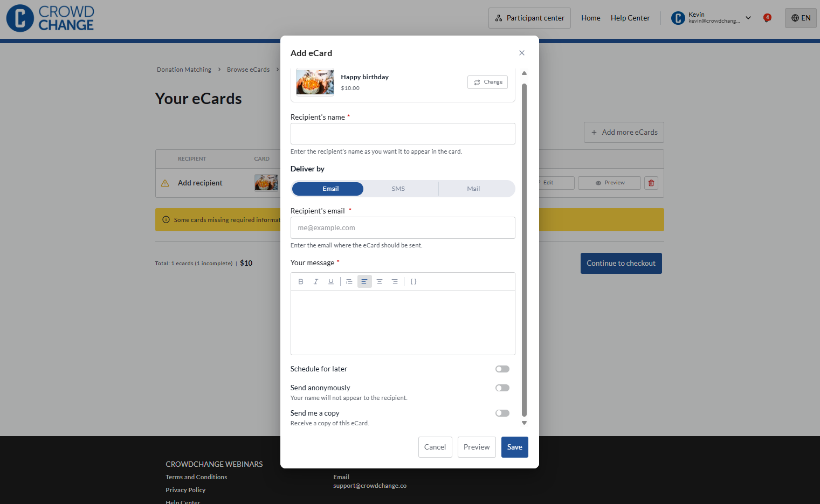This screenshot has width=820, height=504.
Task: Open Participant center
Action: coord(529,18)
